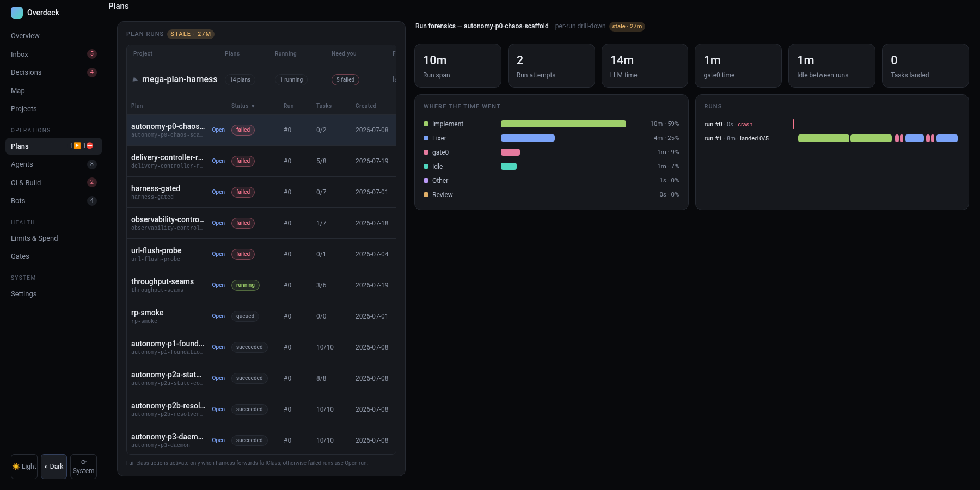Click the Inbox unread count badge
The width and height of the screenshot is (980, 490).
tap(92, 54)
